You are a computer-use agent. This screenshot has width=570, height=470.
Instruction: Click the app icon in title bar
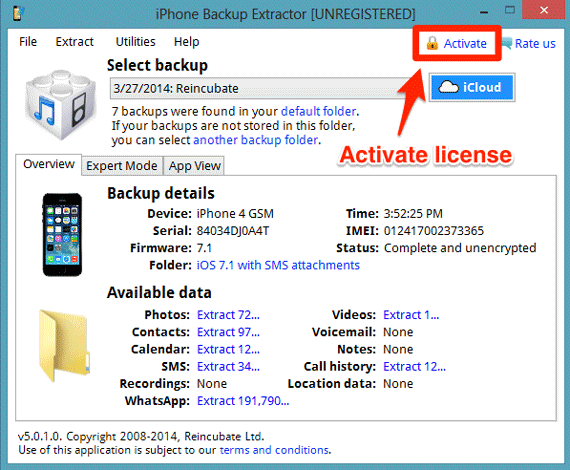pos(18,14)
